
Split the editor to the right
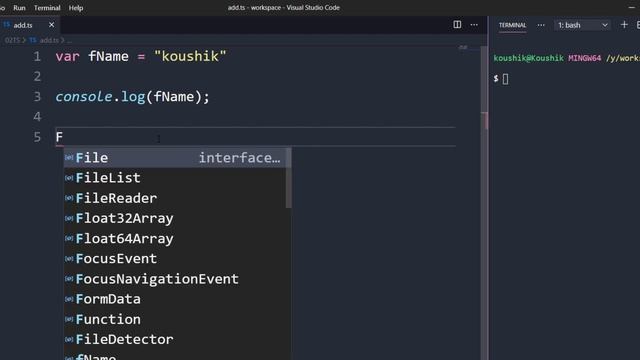tap(457, 25)
